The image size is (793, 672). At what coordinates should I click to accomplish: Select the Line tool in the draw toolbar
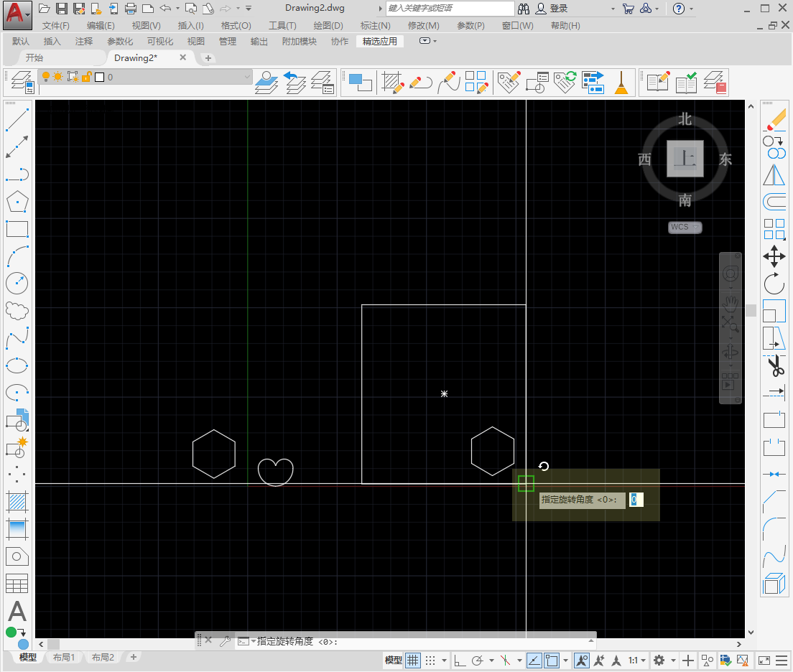tap(17, 120)
